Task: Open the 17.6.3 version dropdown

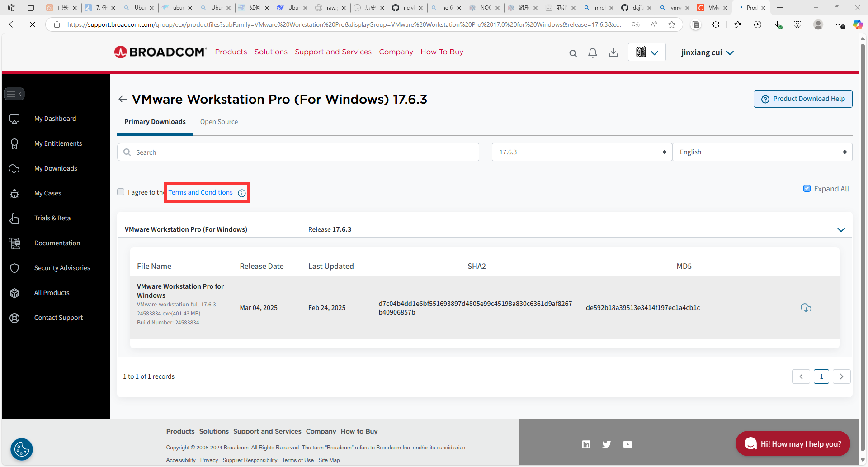Action: 582,152
